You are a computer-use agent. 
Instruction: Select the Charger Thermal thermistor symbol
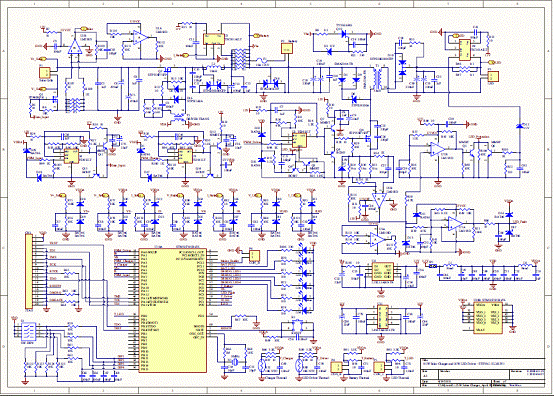coord(262,366)
